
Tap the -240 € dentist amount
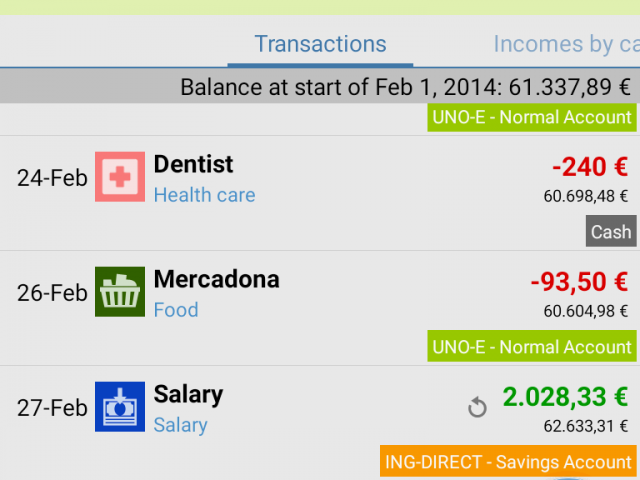pyautogui.click(x=590, y=167)
